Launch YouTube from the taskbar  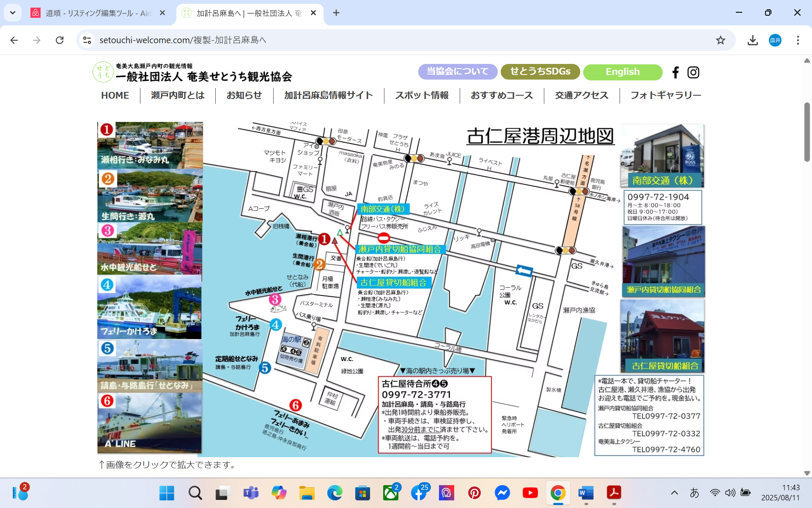coord(530,493)
